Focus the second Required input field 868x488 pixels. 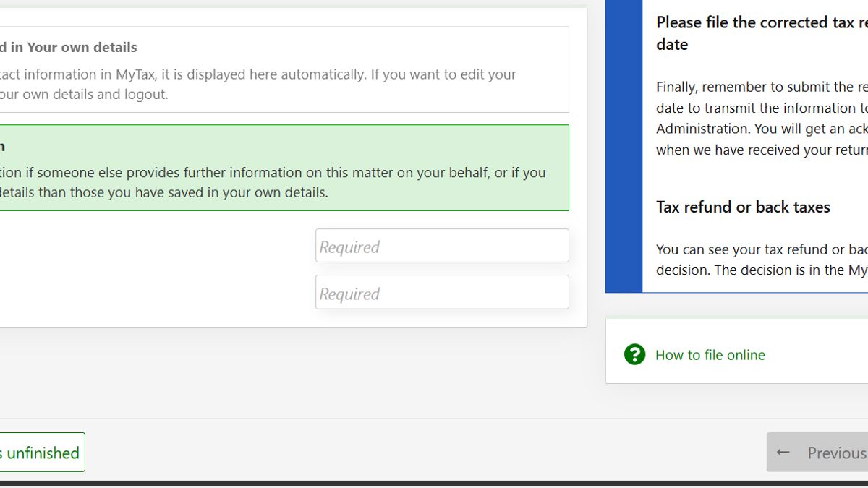pyautogui.click(x=442, y=292)
